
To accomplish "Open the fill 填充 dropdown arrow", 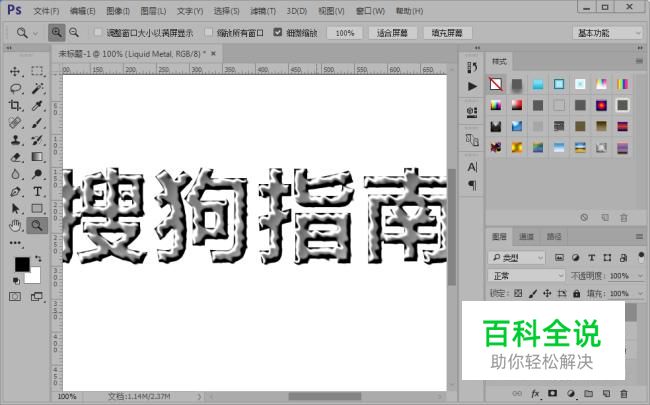I will tap(640, 293).
